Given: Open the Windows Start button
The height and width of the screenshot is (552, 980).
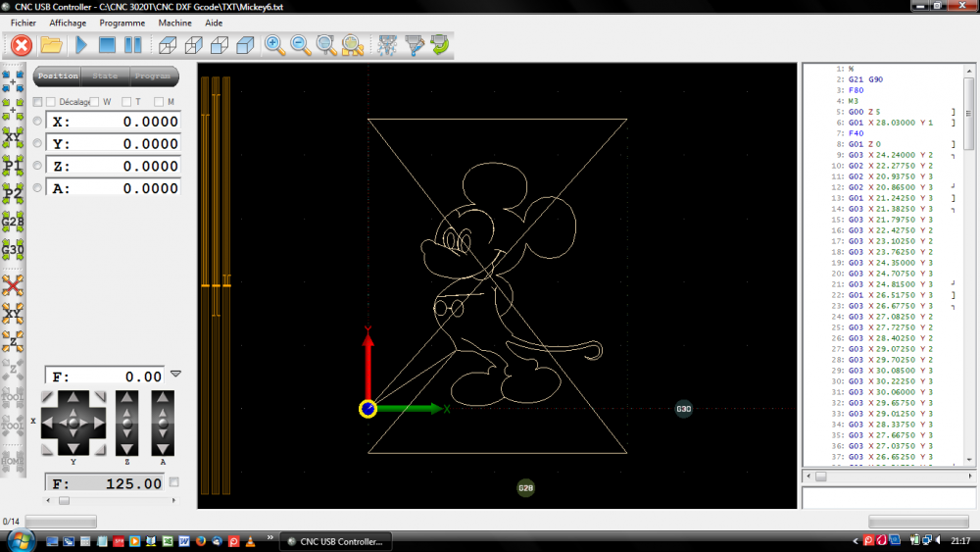Looking at the screenshot, I should click(22, 541).
